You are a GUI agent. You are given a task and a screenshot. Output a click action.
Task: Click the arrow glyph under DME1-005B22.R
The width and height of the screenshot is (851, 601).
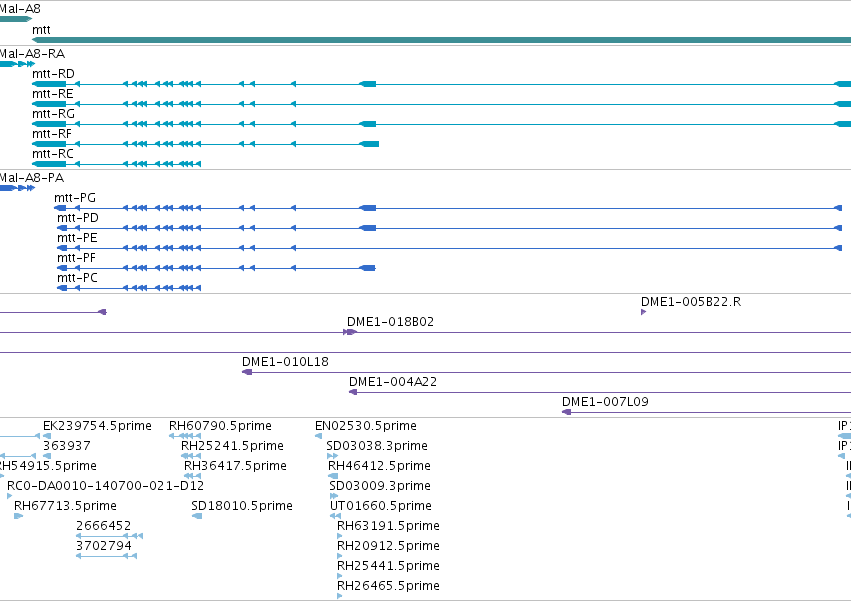pos(644,312)
